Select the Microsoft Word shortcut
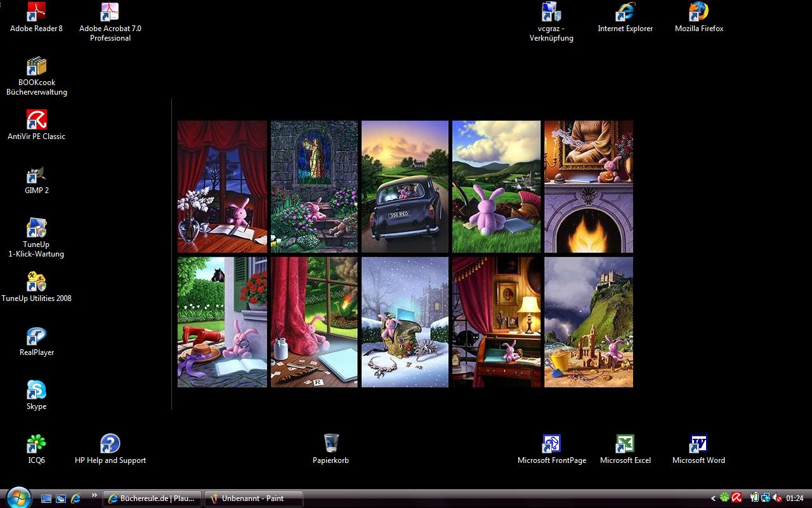Viewport: 812px width, 508px height. [698, 444]
